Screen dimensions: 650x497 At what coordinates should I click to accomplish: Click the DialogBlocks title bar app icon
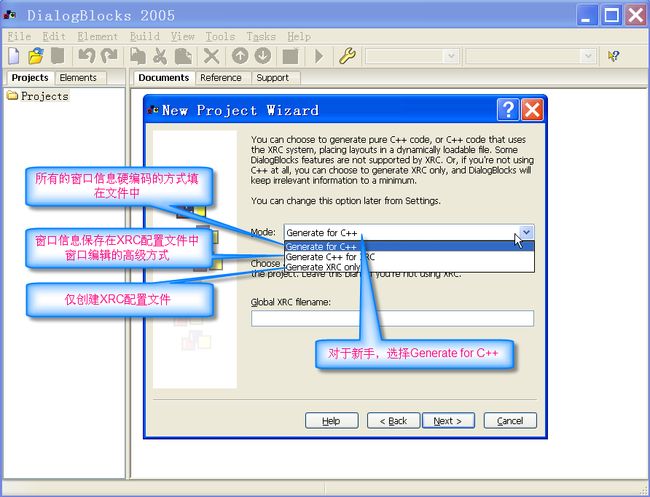10,15
